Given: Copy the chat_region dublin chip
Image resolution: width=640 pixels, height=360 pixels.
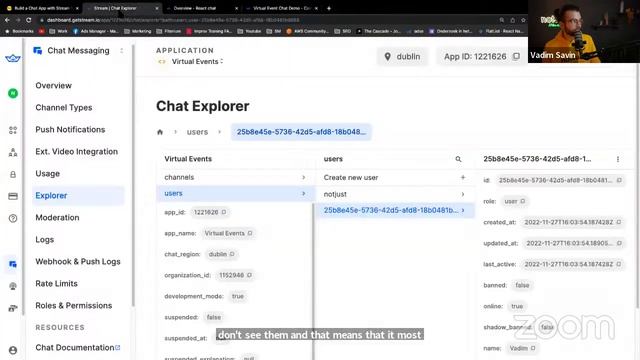Looking at the screenshot, I should (232, 254).
